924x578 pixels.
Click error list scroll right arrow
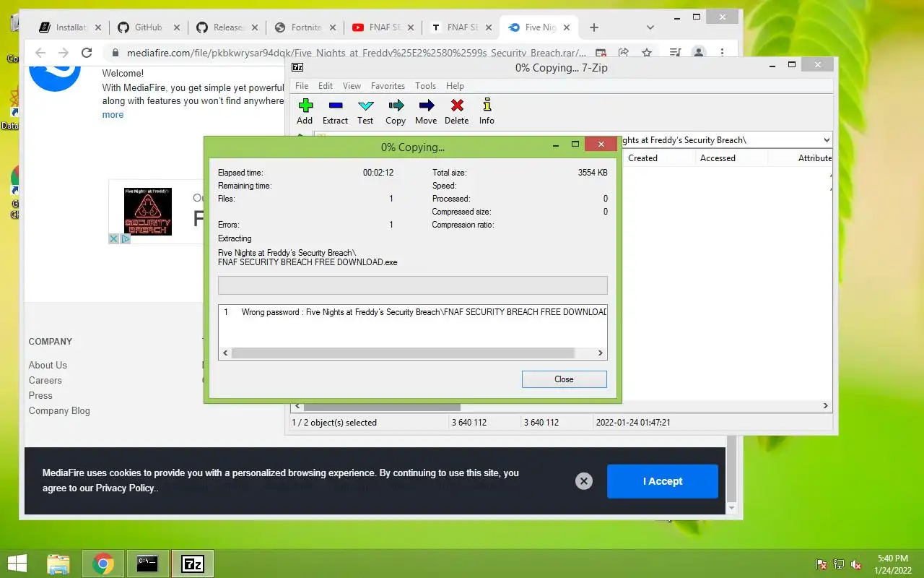coord(600,353)
